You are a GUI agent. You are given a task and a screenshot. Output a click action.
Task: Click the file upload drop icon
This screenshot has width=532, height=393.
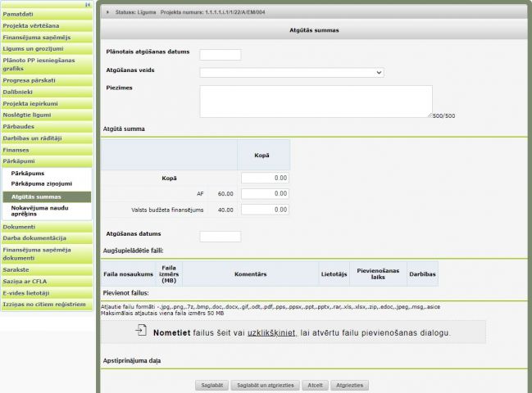pyautogui.click(x=142, y=332)
